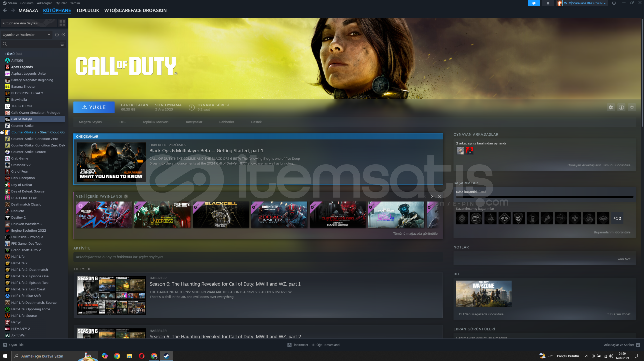Show hidden system tray icons

tap(586, 356)
